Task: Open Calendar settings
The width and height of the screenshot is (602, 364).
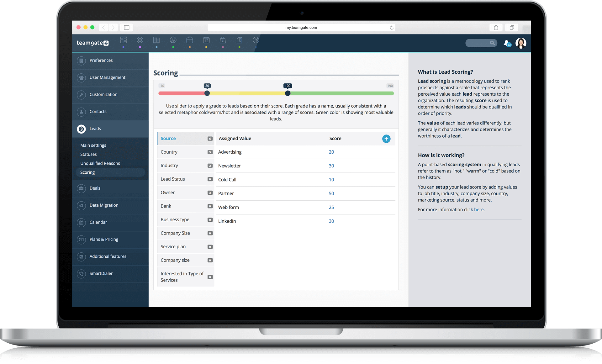Action: point(98,222)
